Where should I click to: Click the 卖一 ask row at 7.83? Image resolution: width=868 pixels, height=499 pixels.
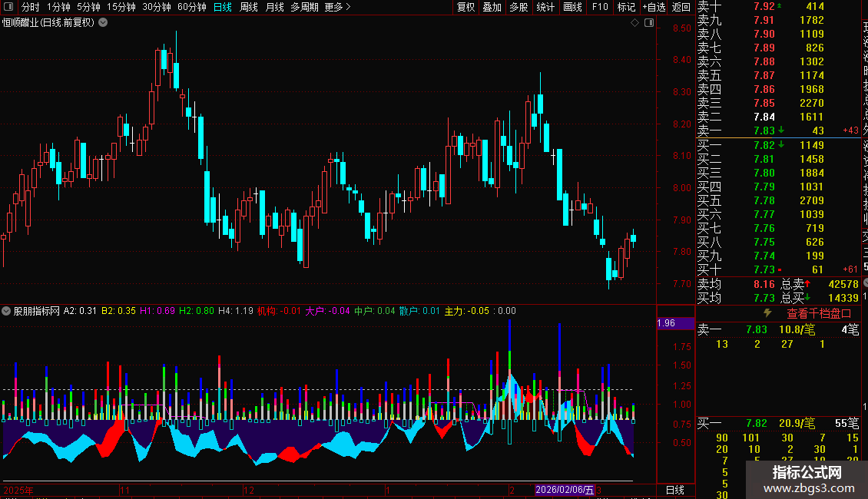(x=778, y=131)
